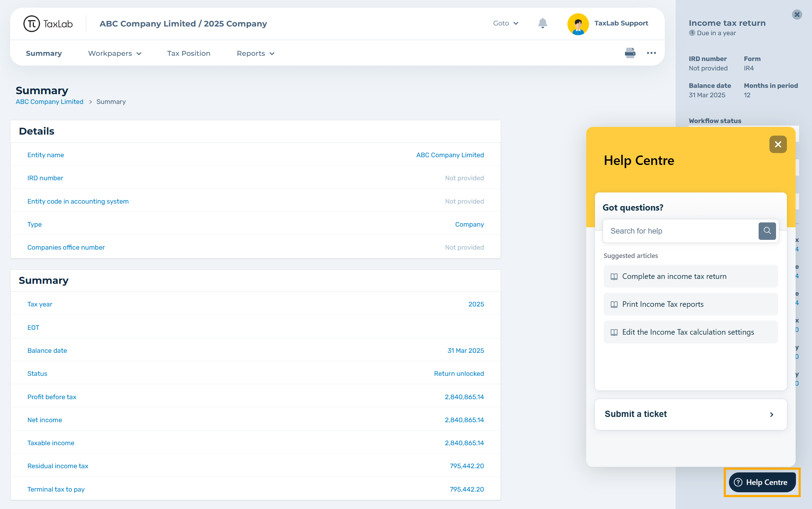Click the printer icon
Screen dimensions: 812x509
630,53
